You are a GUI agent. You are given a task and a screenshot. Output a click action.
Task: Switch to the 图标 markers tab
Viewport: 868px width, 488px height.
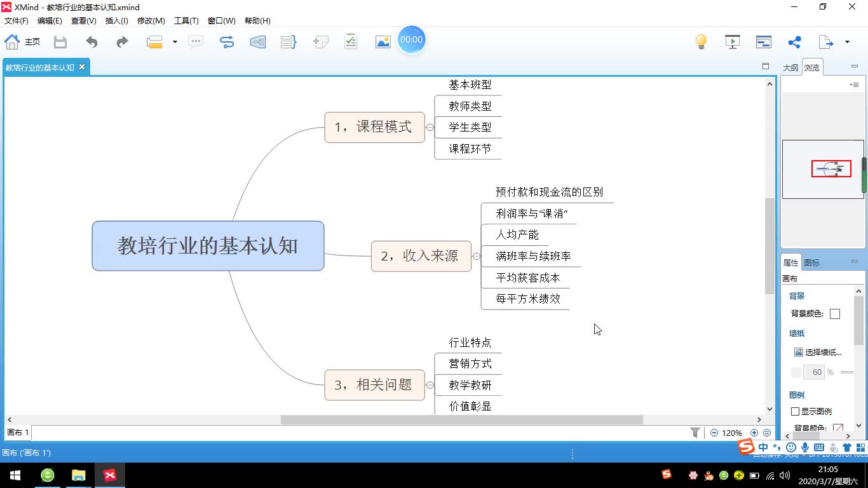click(x=812, y=262)
